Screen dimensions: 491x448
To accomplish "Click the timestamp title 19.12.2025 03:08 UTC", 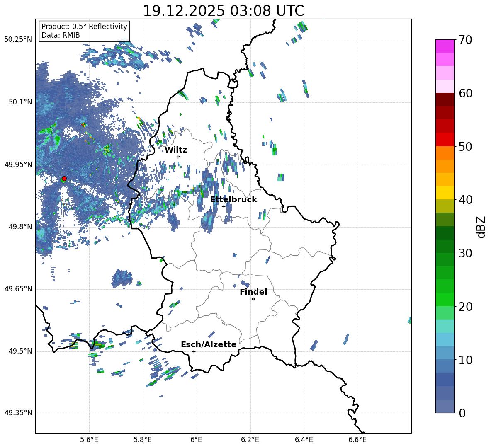I will 223,10.
